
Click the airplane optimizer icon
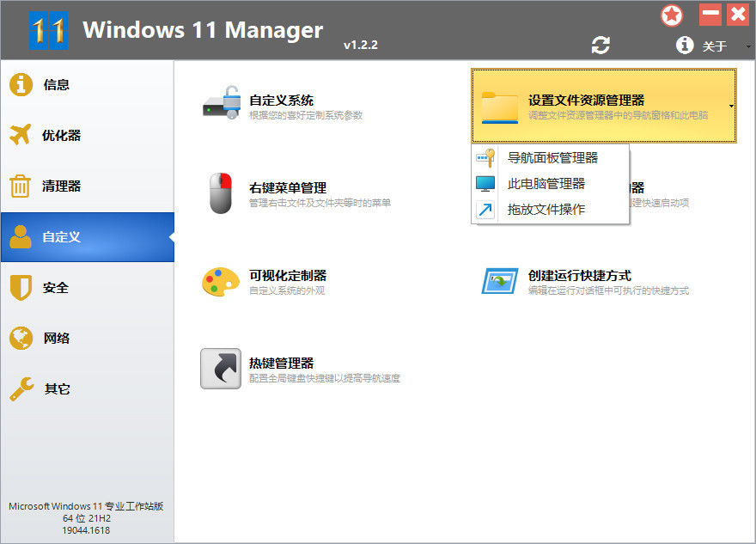[x=21, y=135]
